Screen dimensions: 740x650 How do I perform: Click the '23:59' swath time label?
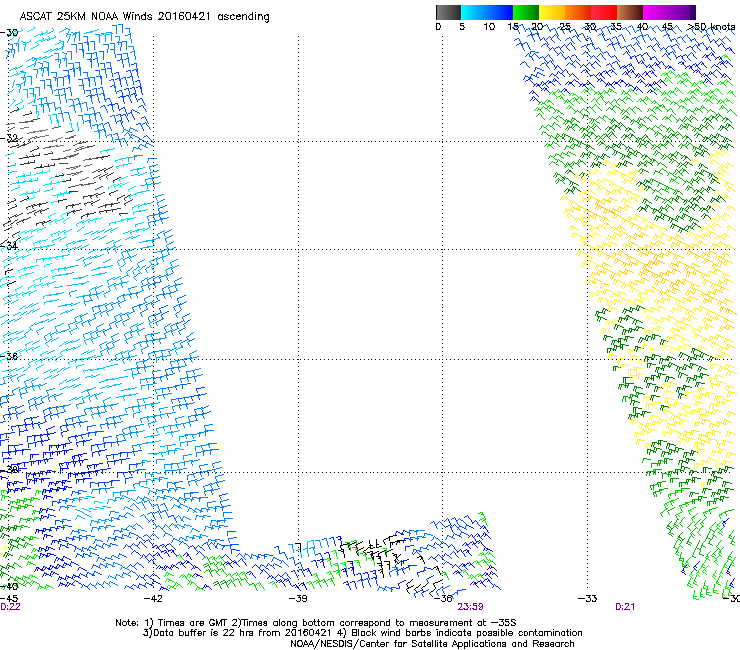[470, 607]
